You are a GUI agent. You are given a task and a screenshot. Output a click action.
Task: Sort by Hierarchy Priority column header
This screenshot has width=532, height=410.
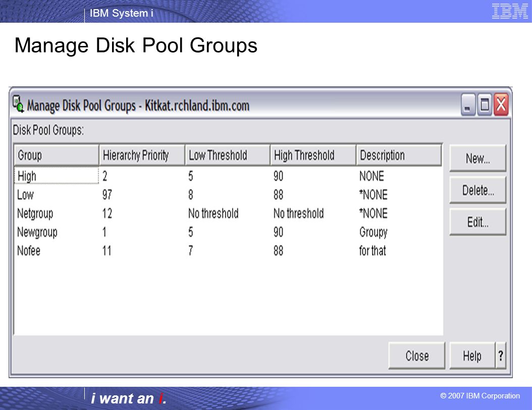pos(142,155)
